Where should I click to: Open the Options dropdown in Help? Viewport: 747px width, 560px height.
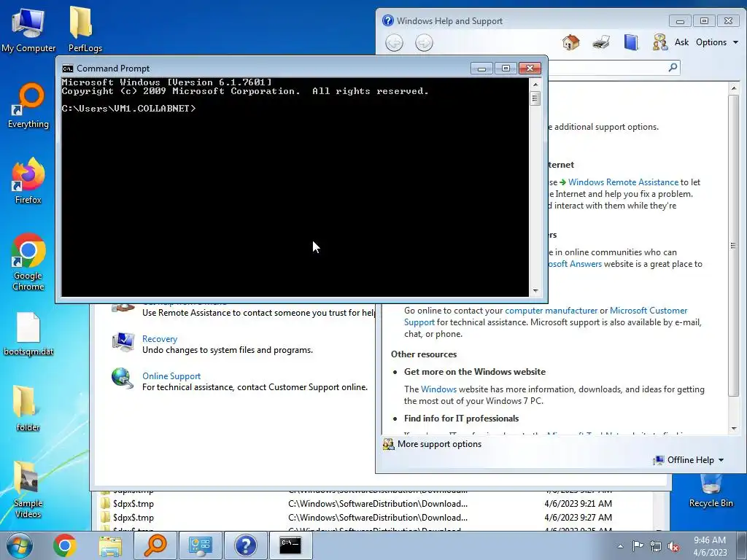coord(717,42)
